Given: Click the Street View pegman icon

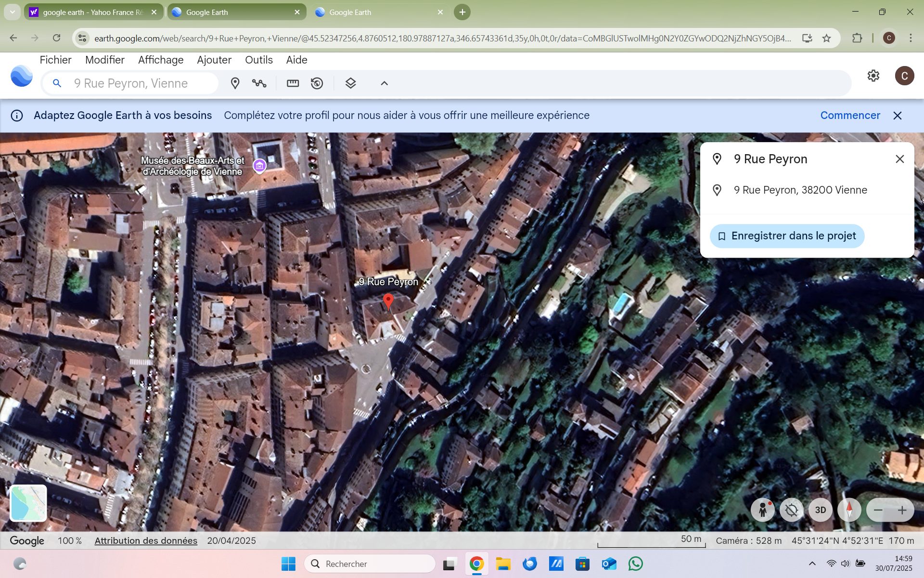Looking at the screenshot, I should point(763,510).
